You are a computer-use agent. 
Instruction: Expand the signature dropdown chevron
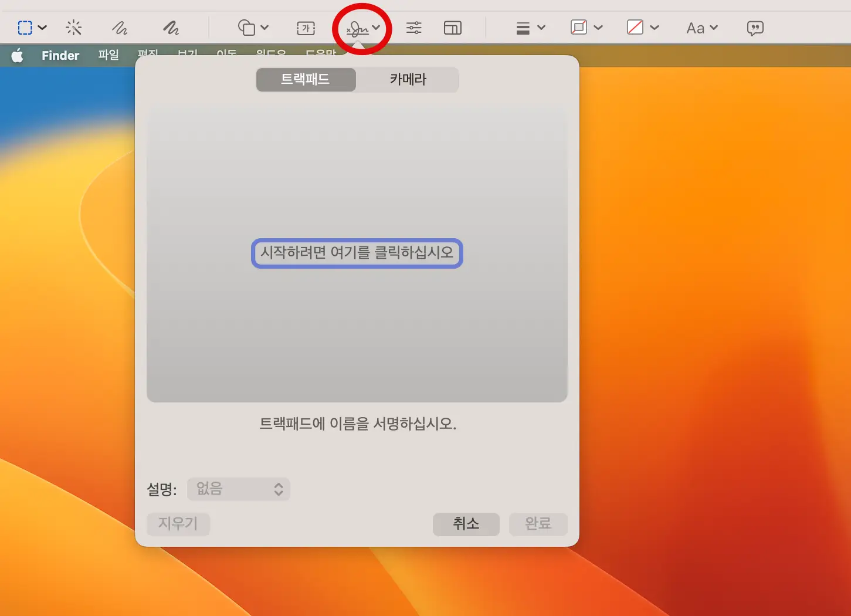pyautogui.click(x=376, y=28)
